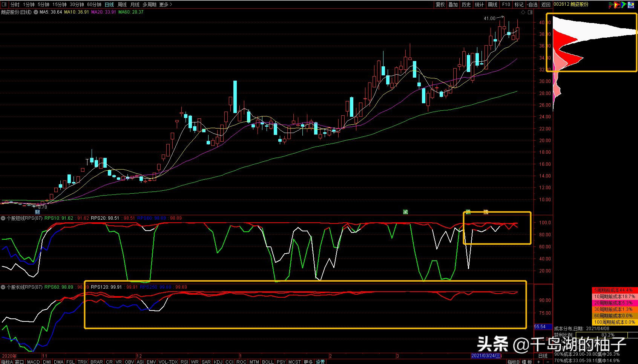
Task: Toggle the side panel icon beside the diamond
Action: 530,12
